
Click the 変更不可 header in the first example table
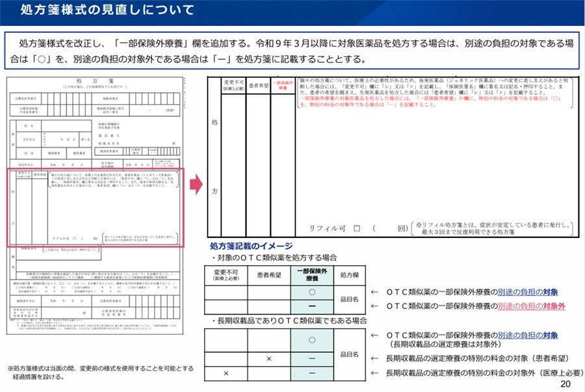(226, 275)
